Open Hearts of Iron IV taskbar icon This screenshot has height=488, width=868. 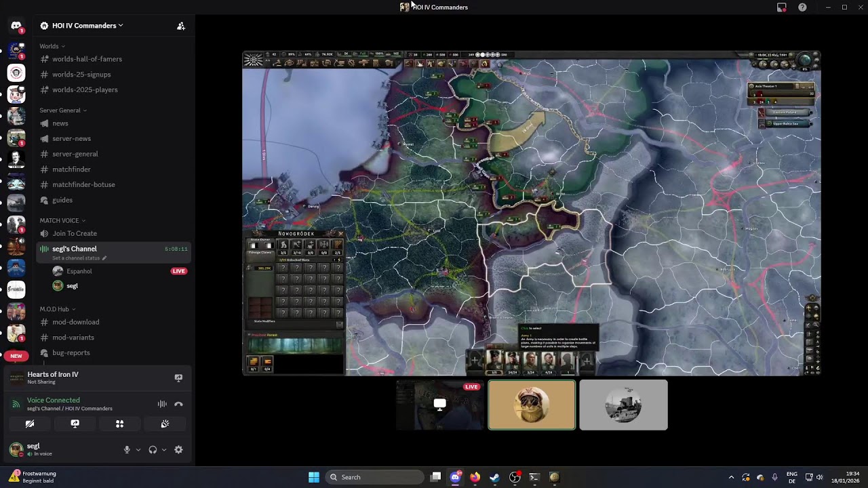pyautogui.click(x=554, y=477)
